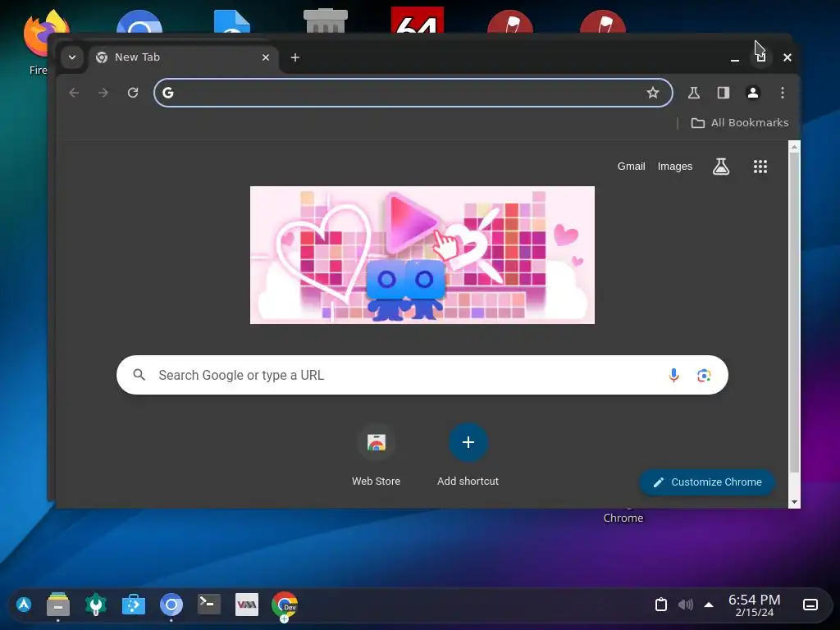This screenshot has width=840, height=630.
Task: Bookmark this tab with the star icon
Action: [652, 93]
